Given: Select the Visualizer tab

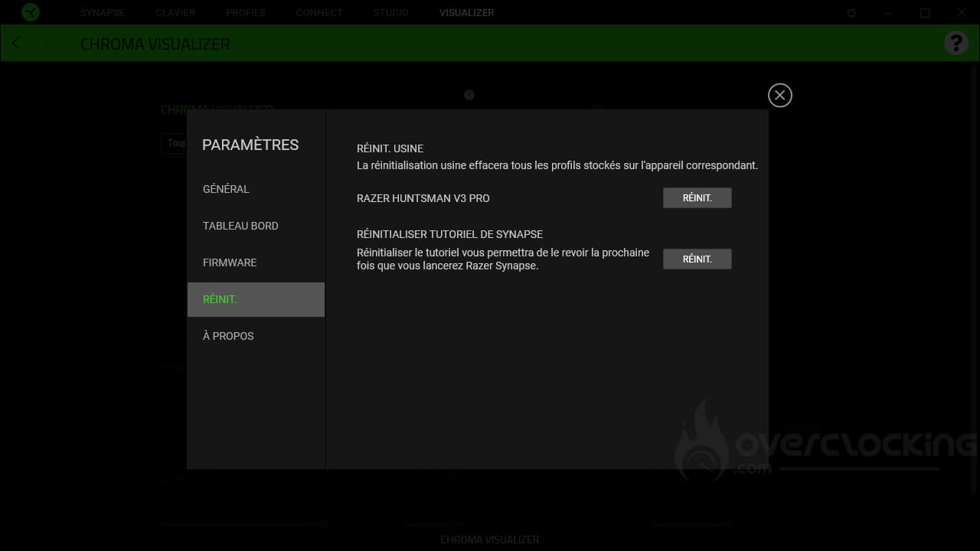Looking at the screenshot, I should [x=467, y=13].
